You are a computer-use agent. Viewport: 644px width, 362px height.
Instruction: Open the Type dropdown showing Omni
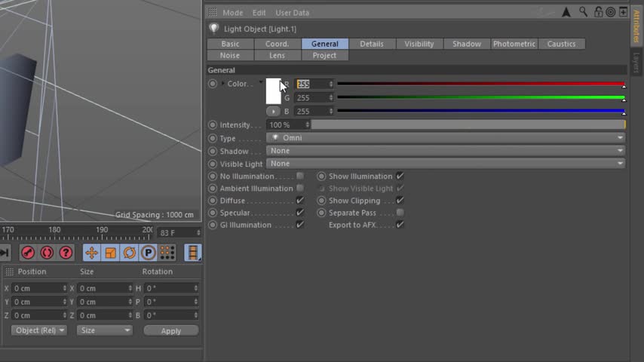coord(446,138)
